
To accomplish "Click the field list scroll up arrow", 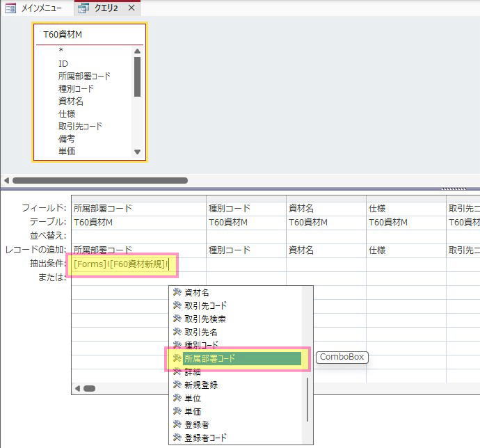I will coord(138,51).
